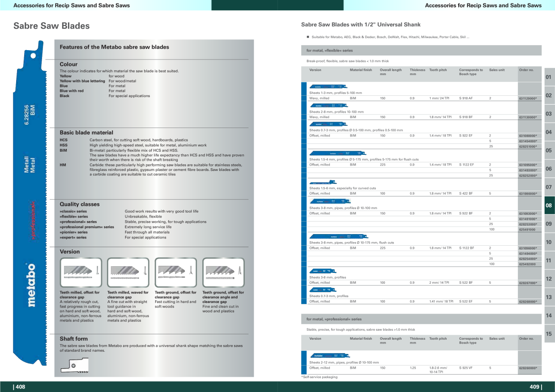Click tooth pitch '1.8-2.6 mm/ 10-14 TPI'

439,370
